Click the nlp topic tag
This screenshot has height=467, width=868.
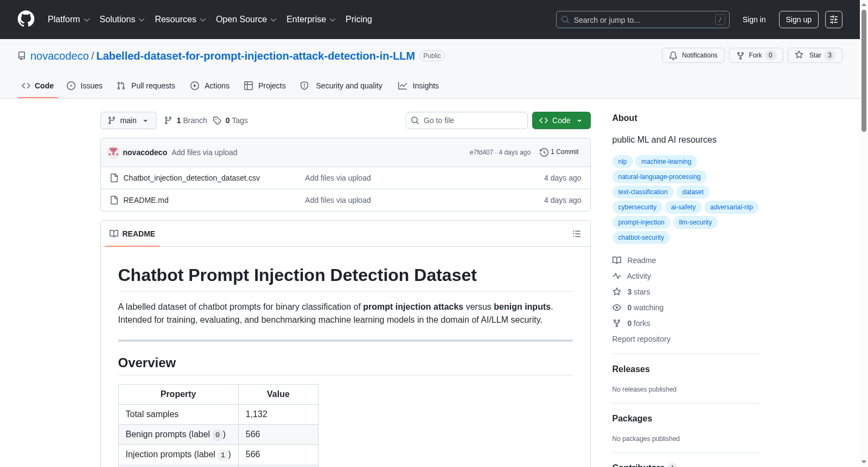pos(622,162)
